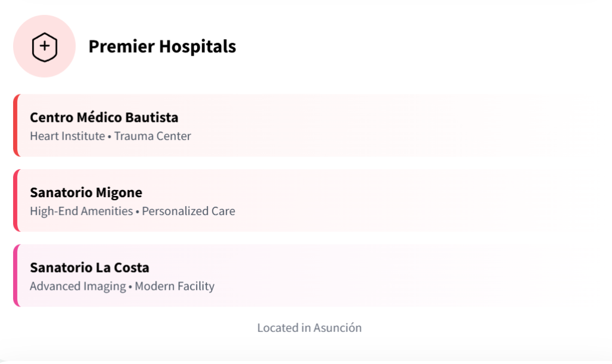Viewport: 612px width, 364px height.
Task: Click bullet separator in Centro Médico Bautista subtitle
Action: pos(110,137)
